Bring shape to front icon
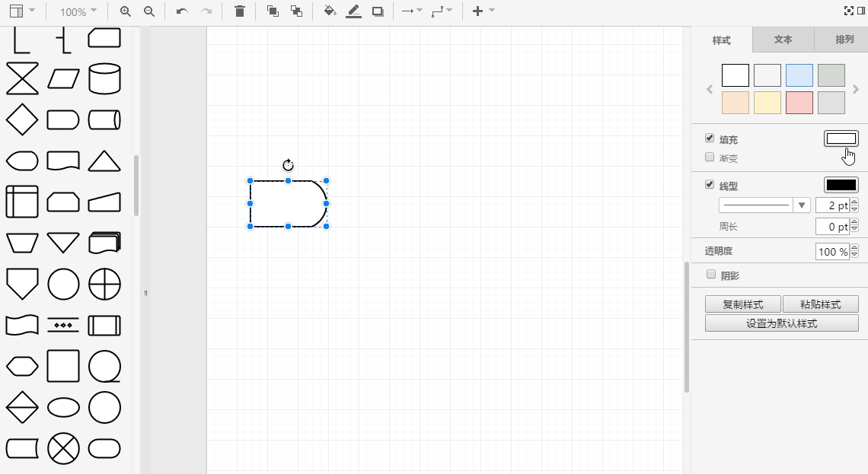The image size is (868, 474). coord(273,11)
